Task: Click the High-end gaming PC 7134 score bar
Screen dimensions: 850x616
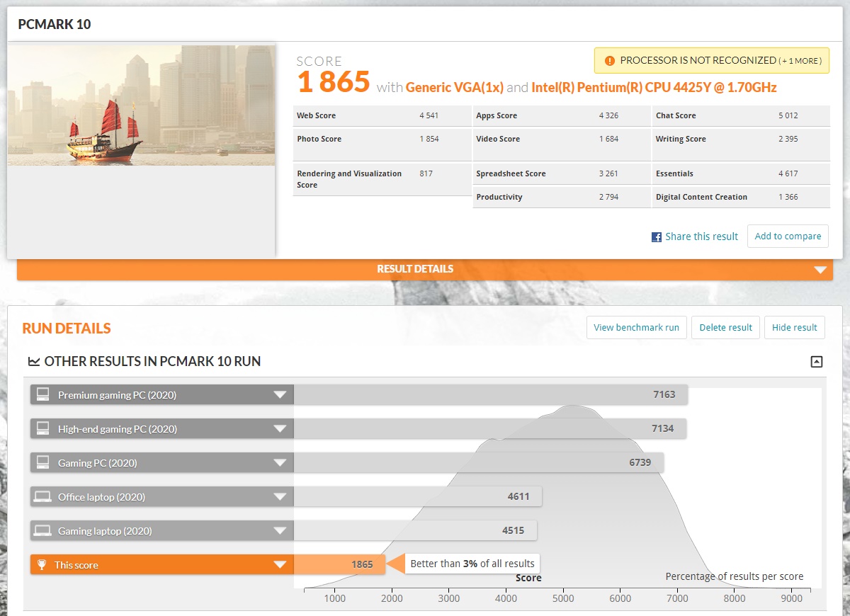Action: coord(489,429)
